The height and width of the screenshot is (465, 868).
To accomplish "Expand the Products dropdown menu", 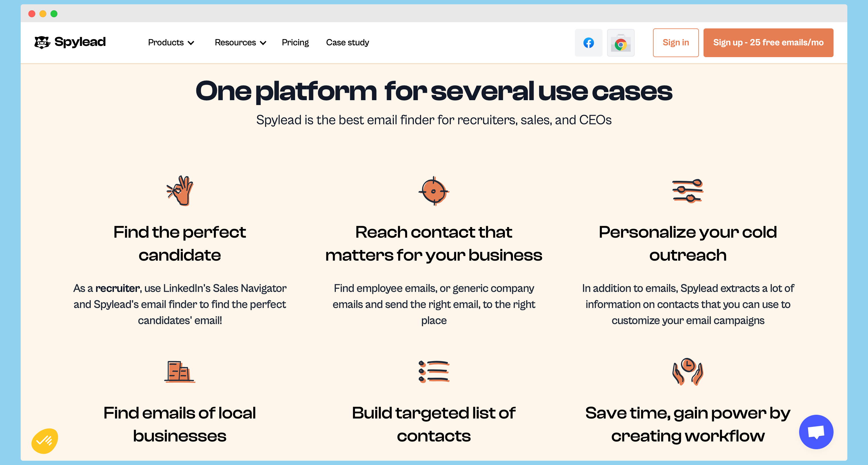I will coord(170,42).
